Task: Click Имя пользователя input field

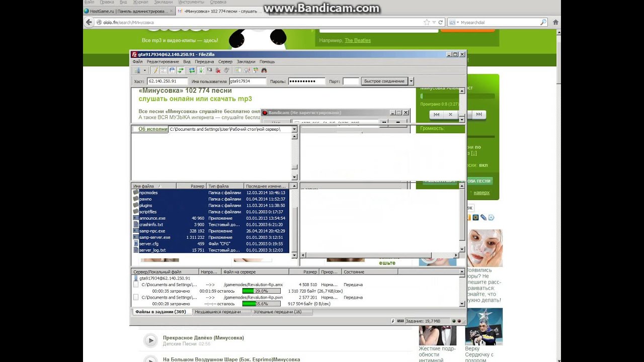Action: click(x=248, y=81)
